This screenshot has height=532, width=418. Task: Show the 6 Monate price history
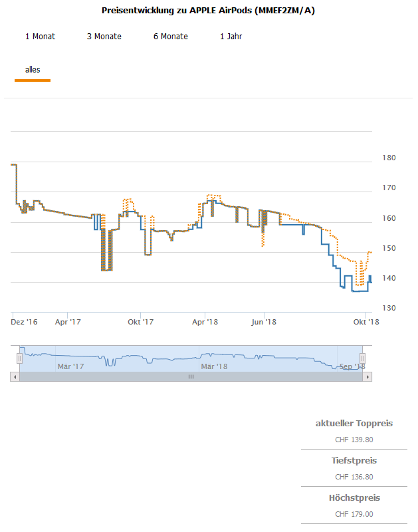[171, 37]
